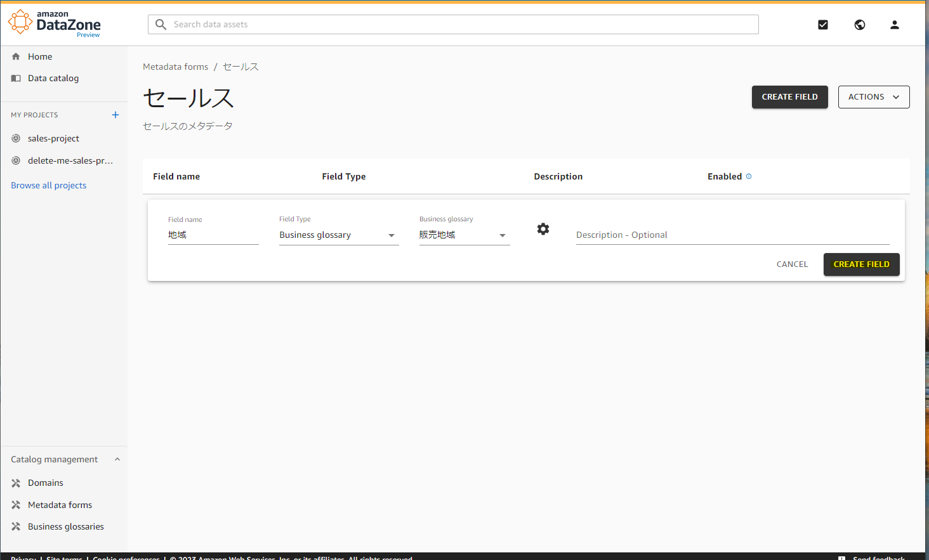Open field settings gear icon
The width and height of the screenshot is (929, 560).
coord(543,229)
